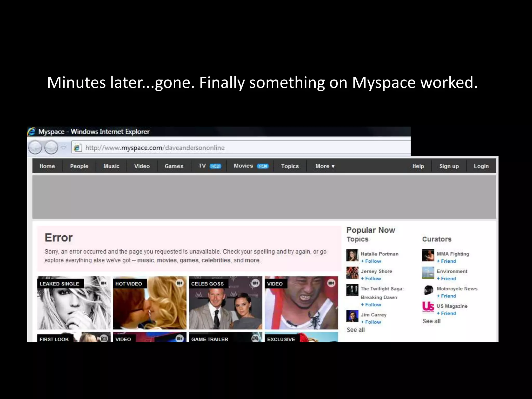
Task: Click the Internet Explorer logo in title bar
Action: pyautogui.click(x=32, y=131)
